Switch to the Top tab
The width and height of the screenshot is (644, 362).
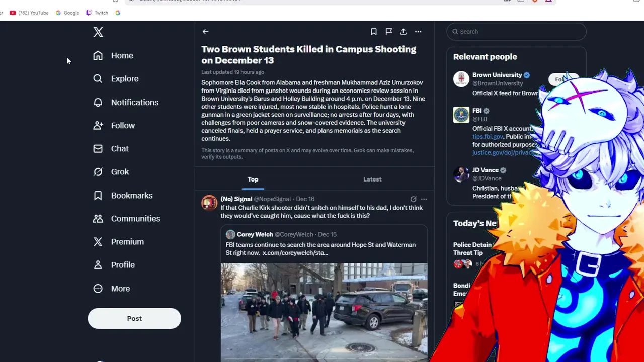pos(253,179)
